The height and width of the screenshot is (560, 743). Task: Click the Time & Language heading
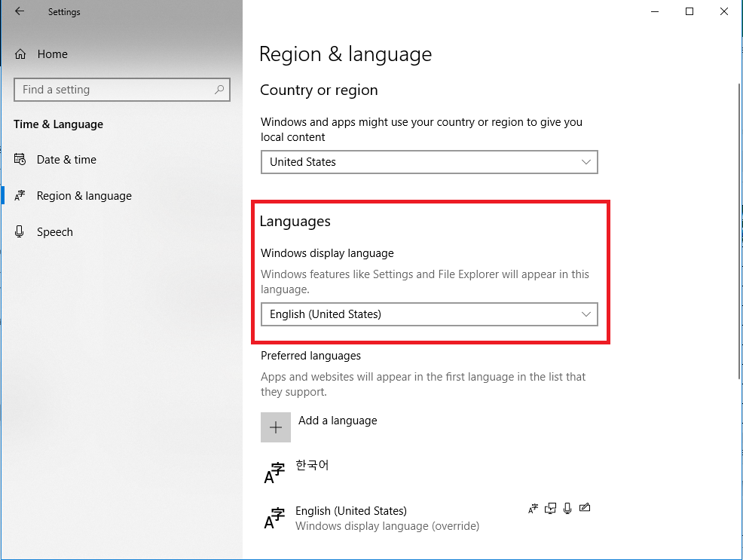(58, 124)
